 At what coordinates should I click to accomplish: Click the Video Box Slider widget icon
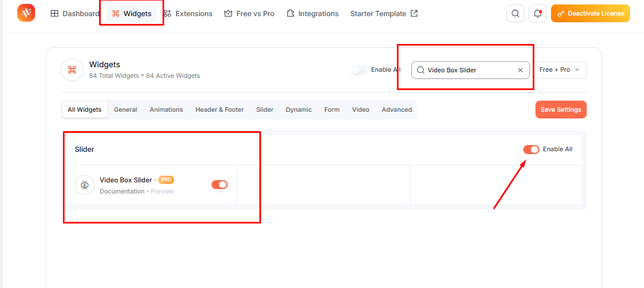[85, 185]
